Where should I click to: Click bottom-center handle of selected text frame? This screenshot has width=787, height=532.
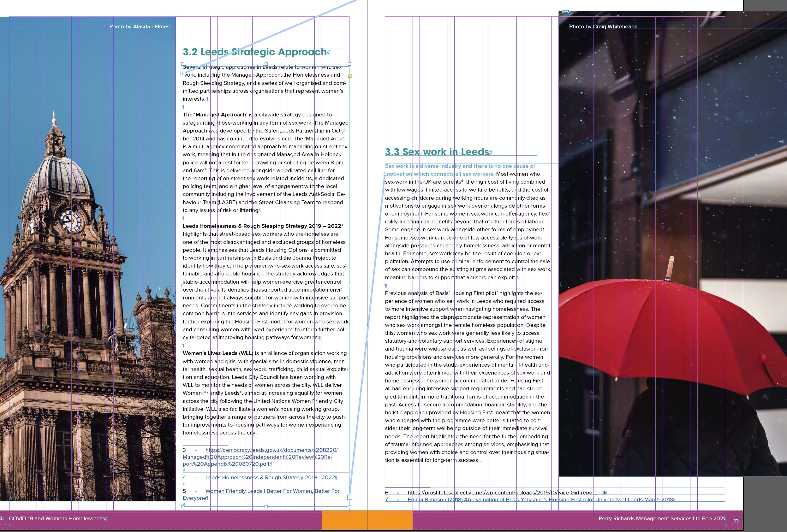click(x=266, y=507)
